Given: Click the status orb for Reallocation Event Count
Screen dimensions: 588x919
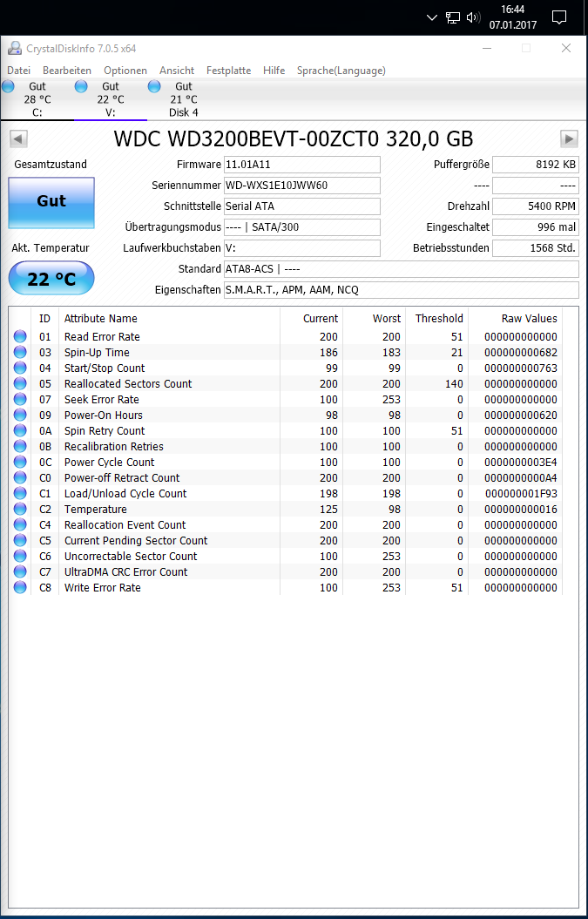Looking at the screenshot, I should [21, 524].
